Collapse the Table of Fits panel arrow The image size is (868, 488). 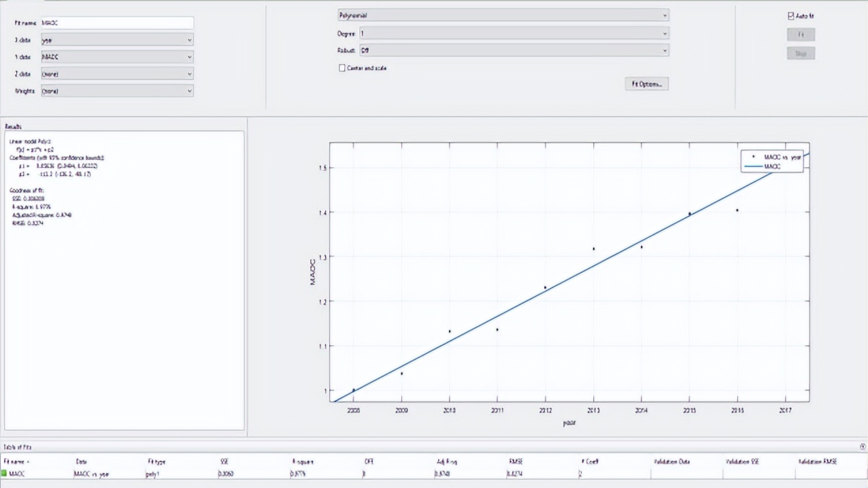pyautogui.click(x=861, y=447)
